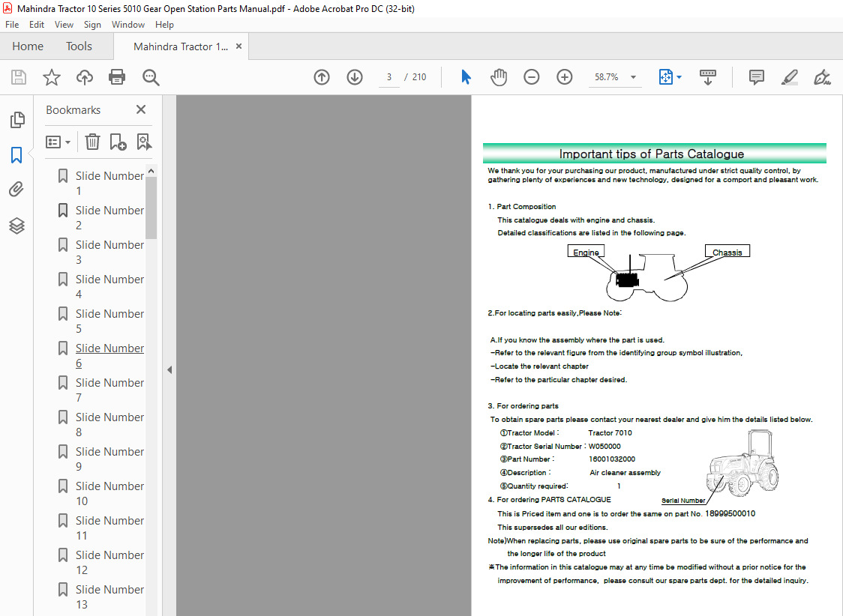Click the fit page icon
The image size is (843, 616).
pos(665,76)
